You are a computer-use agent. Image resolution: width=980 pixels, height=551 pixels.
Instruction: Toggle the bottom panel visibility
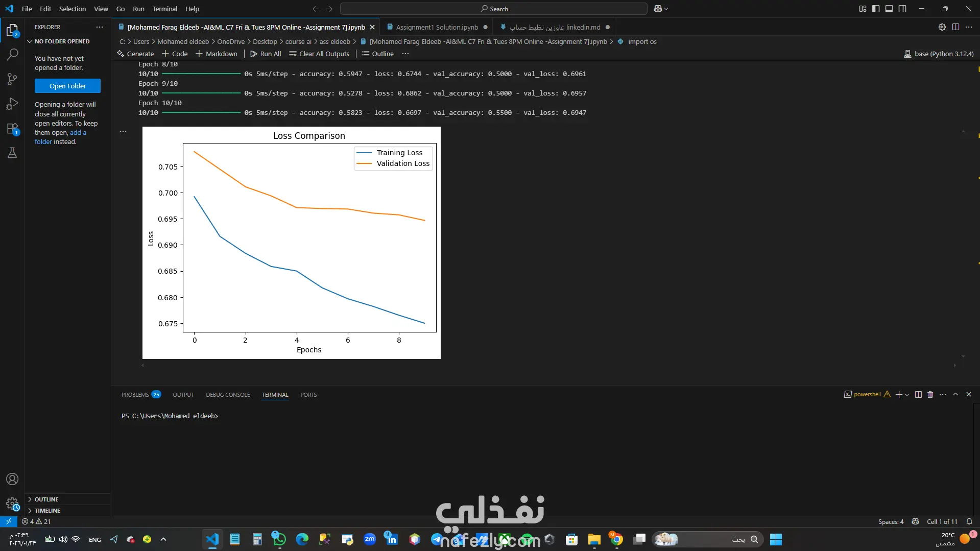pyautogui.click(x=889, y=9)
